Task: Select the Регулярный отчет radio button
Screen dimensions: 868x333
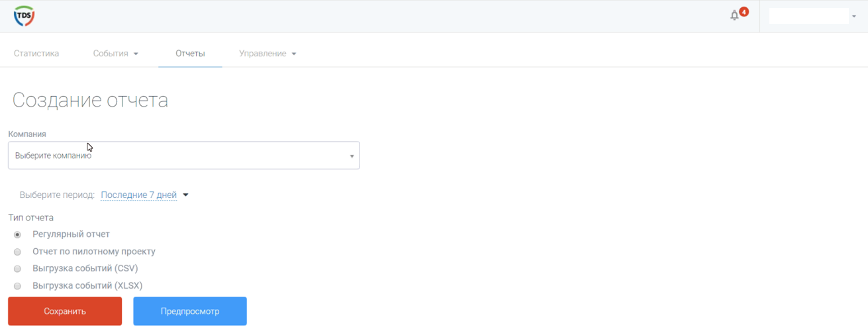Action: coord(18,234)
